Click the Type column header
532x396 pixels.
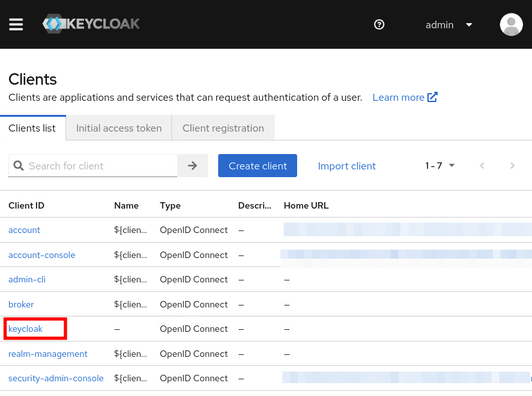click(170, 205)
